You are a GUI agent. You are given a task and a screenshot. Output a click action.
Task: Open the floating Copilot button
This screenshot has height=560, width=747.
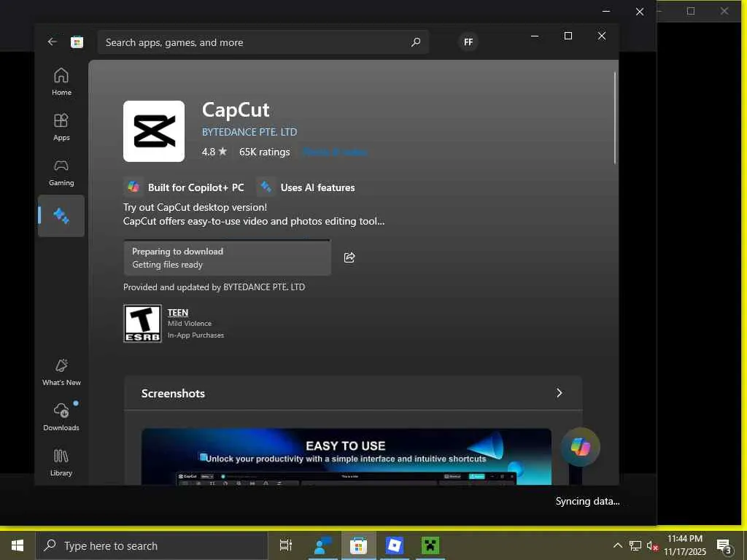(x=580, y=447)
